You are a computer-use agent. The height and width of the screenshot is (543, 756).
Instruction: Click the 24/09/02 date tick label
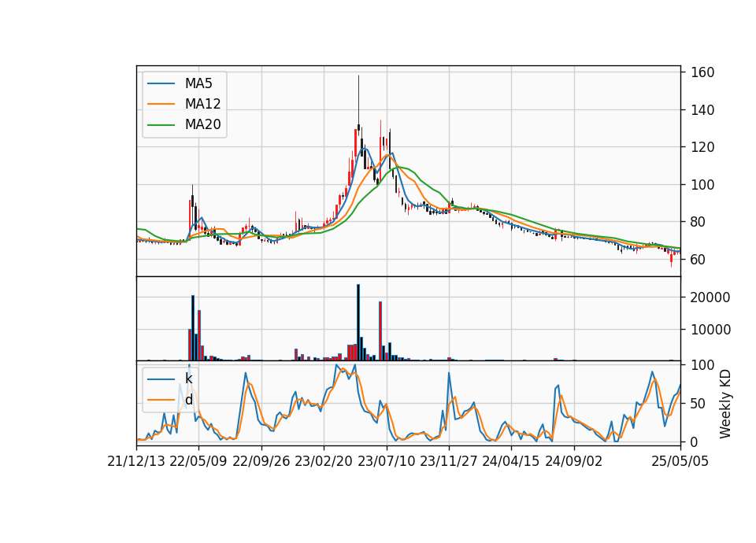(x=574, y=461)
